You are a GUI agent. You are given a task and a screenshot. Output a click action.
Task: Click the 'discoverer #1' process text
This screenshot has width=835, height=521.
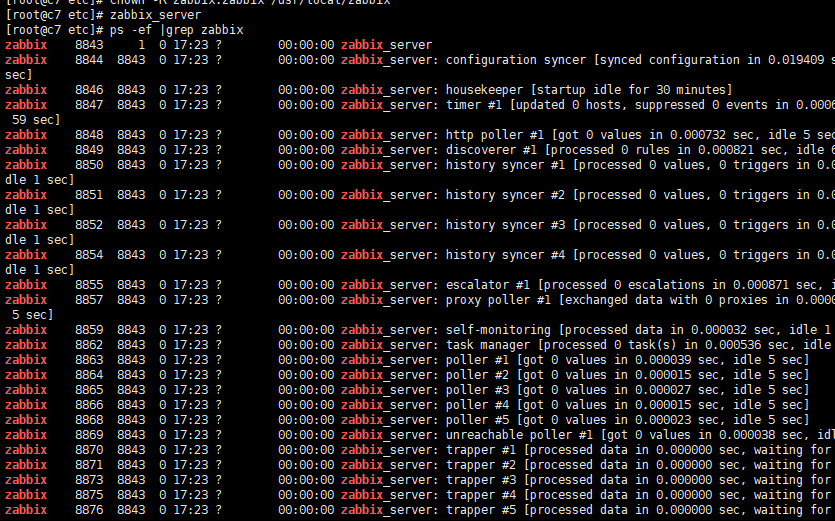pyautogui.click(x=491, y=150)
